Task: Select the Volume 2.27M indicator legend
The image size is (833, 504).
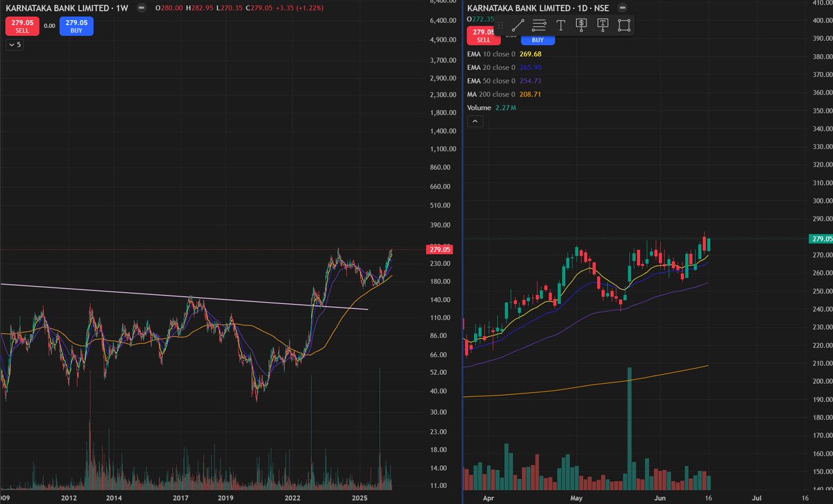Action: tap(491, 108)
